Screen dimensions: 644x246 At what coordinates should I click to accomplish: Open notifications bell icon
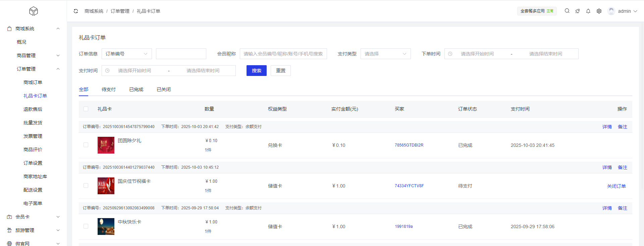click(588, 11)
